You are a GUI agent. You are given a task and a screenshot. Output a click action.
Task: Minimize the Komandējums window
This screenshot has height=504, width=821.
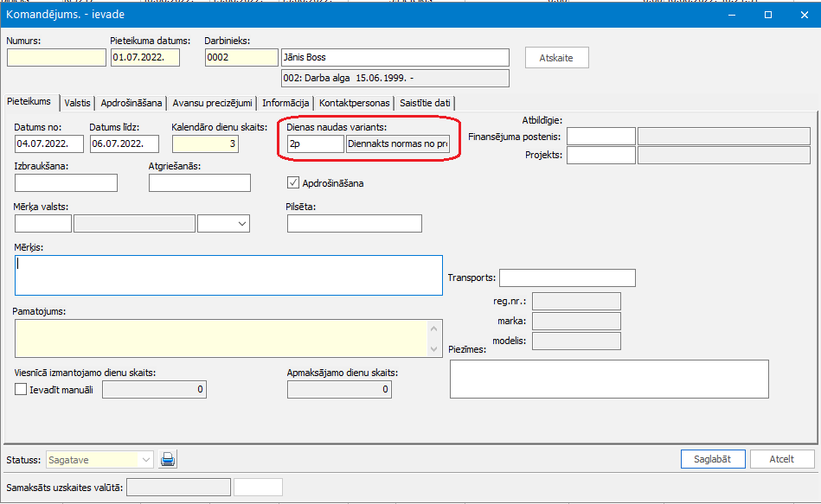click(x=732, y=15)
